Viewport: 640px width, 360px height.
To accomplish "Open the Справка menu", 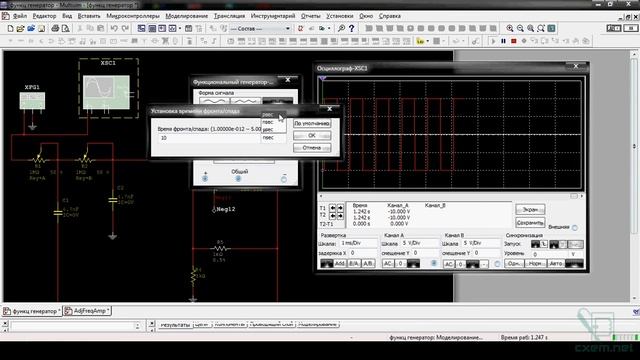I will pos(390,16).
